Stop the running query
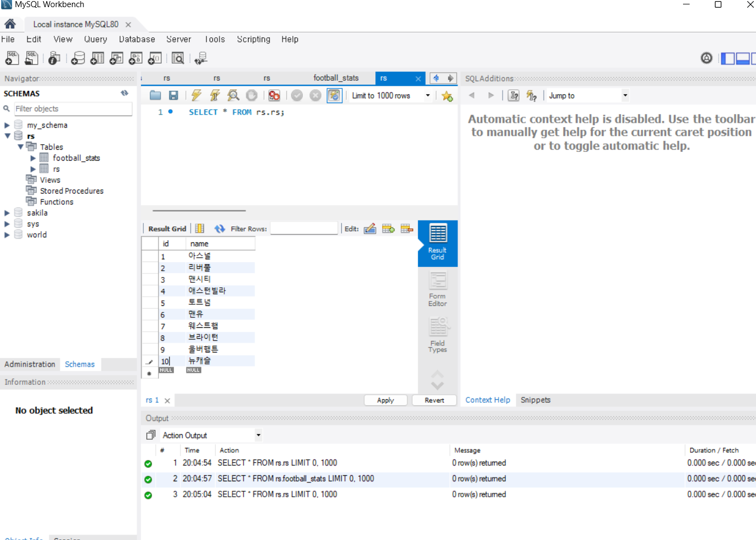The height and width of the screenshot is (540, 756). point(252,95)
